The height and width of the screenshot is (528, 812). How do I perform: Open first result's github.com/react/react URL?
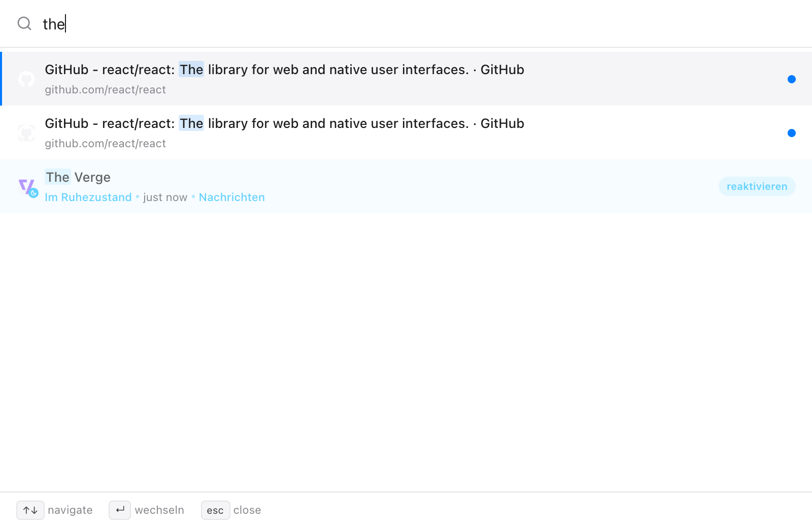105,90
